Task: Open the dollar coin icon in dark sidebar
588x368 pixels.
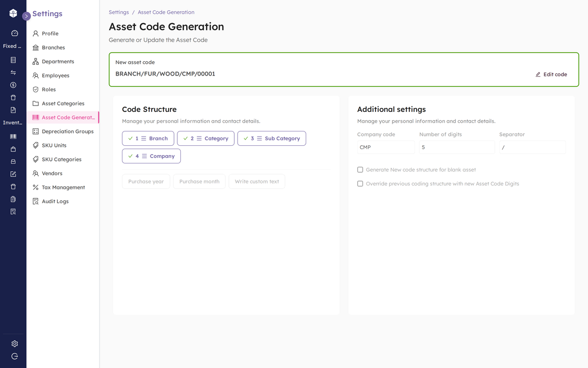Action: 13,85
